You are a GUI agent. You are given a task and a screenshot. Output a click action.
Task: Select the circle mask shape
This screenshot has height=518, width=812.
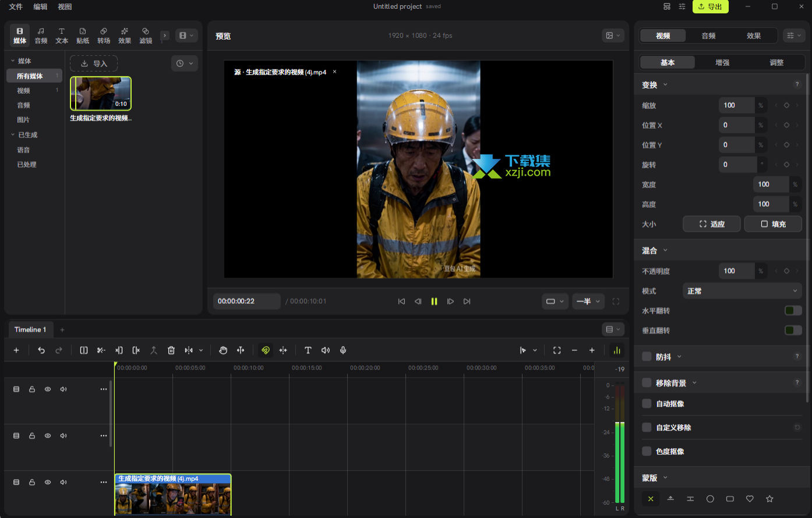(710, 499)
